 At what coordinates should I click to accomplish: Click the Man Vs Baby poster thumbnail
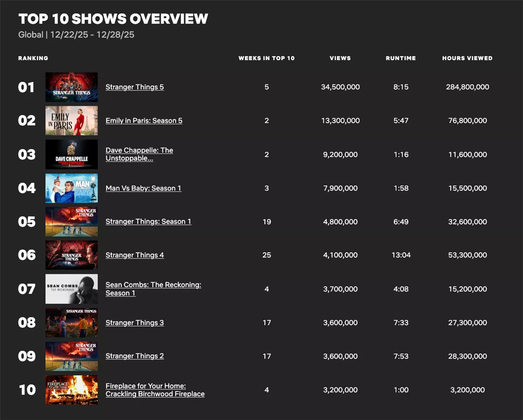[x=71, y=188]
